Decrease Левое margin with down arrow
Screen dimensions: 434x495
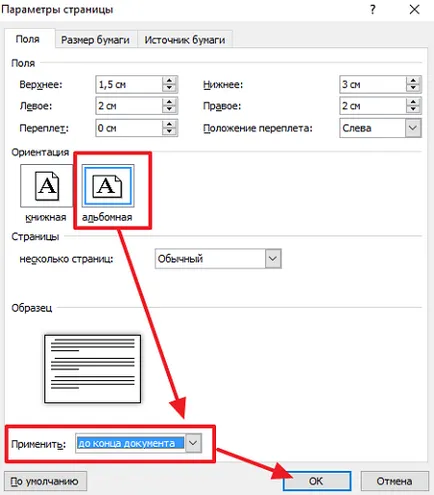tap(169, 110)
